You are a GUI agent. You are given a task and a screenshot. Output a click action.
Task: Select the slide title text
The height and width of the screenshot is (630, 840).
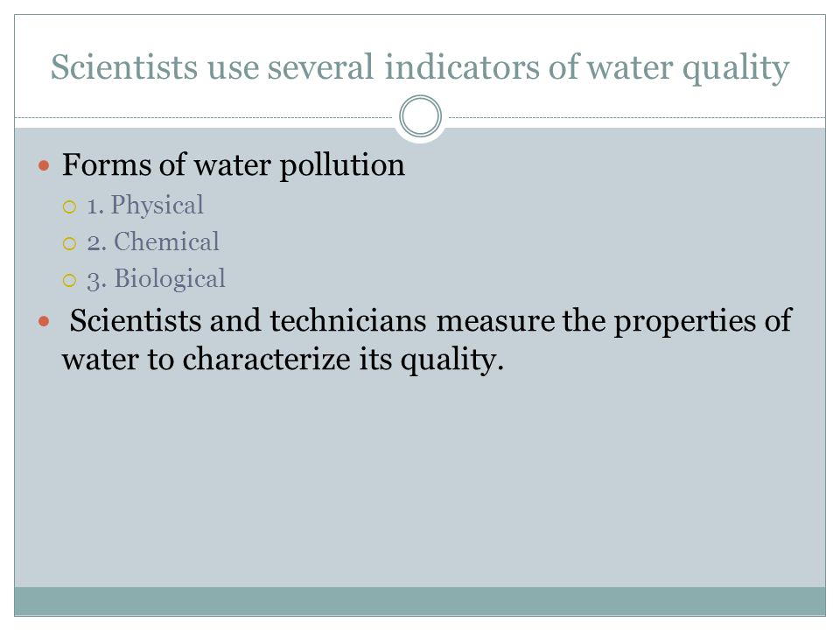(420, 68)
